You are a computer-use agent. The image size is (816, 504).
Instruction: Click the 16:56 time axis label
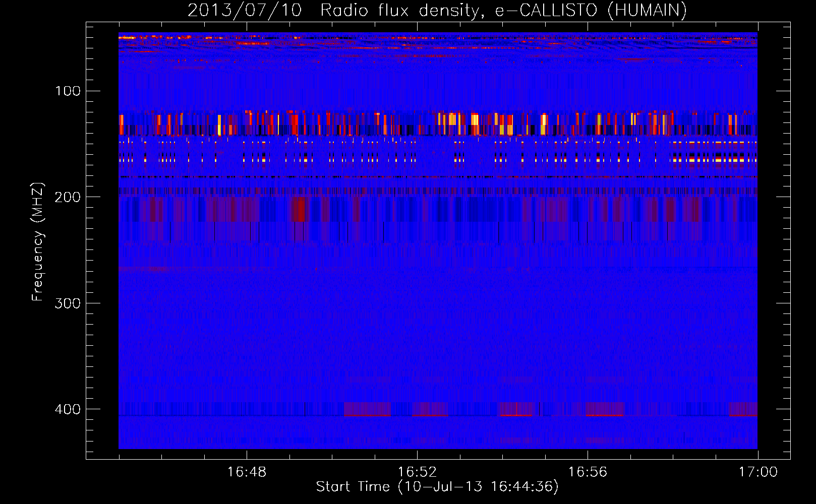[x=588, y=472]
